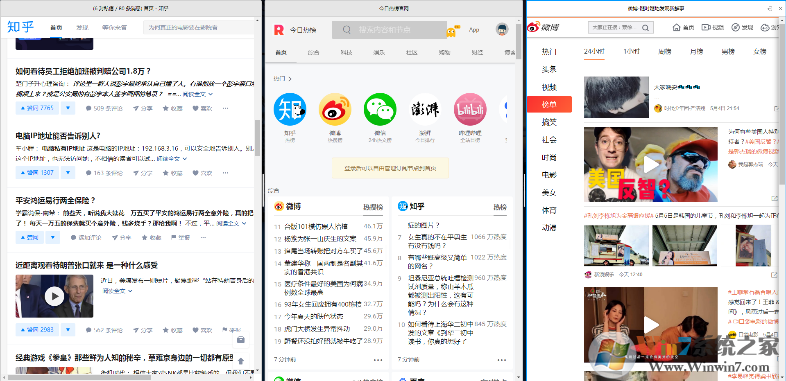Open 509 comments on the 1.8万 question
Image resolution: width=786 pixels, height=381 pixels.
tap(103, 108)
